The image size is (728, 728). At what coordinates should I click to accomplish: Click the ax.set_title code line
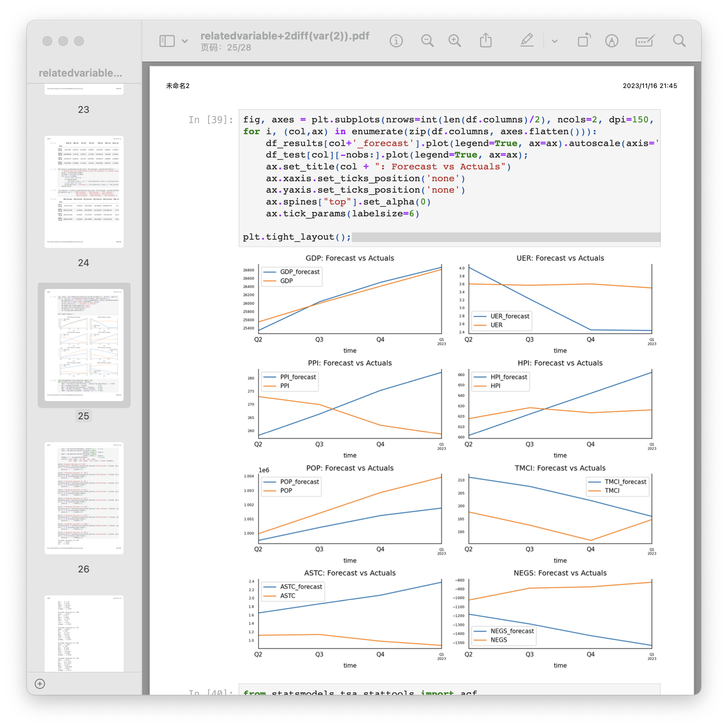pyautogui.click(x=388, y=167)
